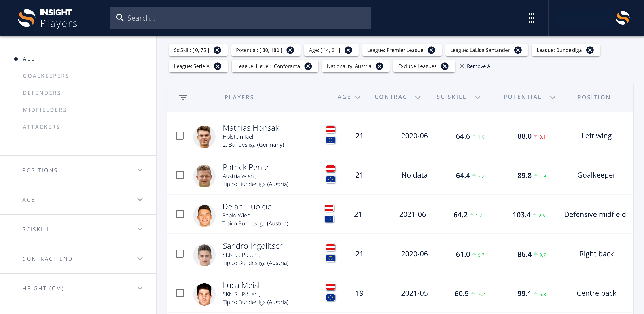Switch to the Defenders category
The width and height of the screenshot is (644, 314).
point(42,93)
